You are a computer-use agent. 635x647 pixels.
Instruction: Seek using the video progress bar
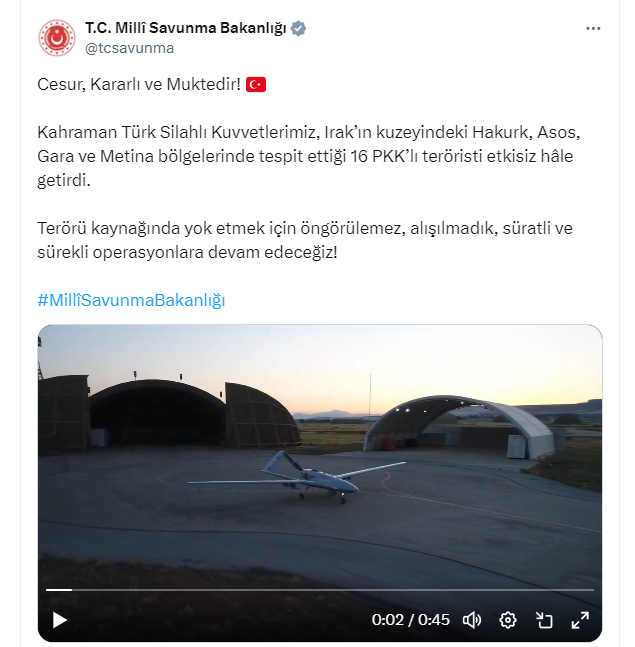click(x=319, y=590)
